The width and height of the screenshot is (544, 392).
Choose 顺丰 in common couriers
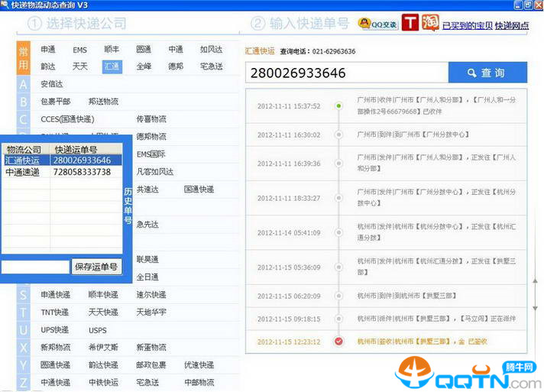[x=112, y=50]
